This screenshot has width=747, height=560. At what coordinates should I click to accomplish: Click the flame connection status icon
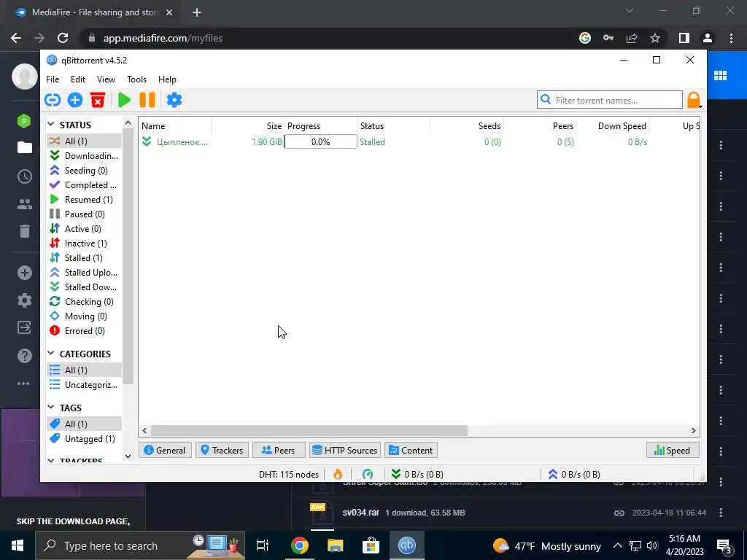[338, 474]
